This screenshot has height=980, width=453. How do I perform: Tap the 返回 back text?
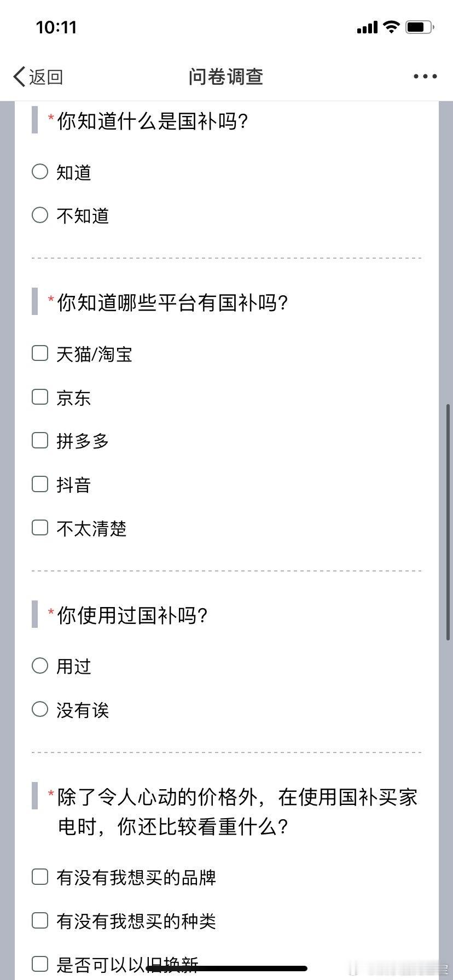coord(46,77)
